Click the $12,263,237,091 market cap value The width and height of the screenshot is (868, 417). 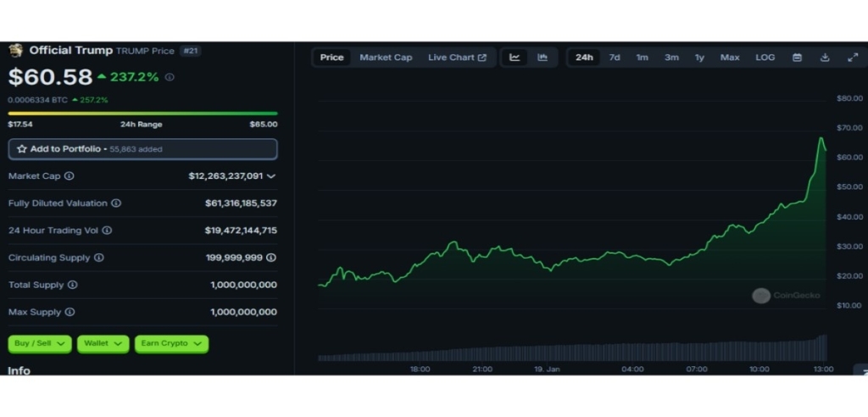pos(225,176)
